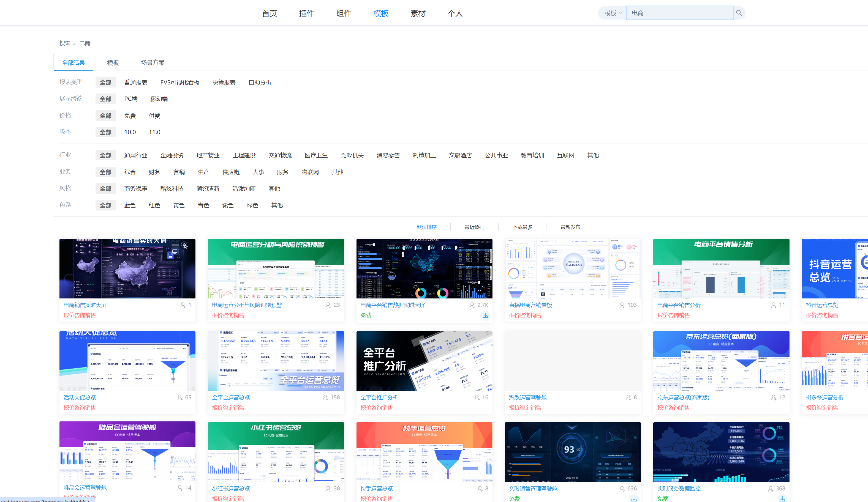
Task: Switch to the 场景方案 tab
Action: click(x=153, y=63)
